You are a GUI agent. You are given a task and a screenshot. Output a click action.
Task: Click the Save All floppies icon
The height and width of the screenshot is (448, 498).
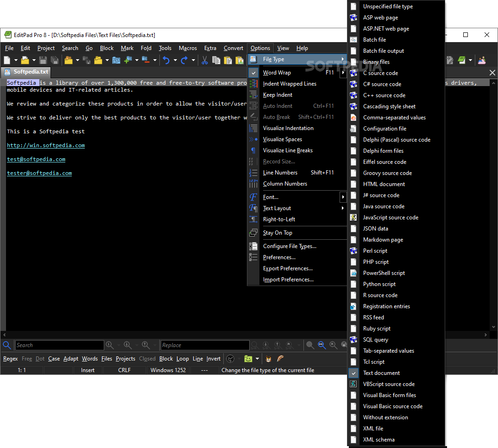pyautogui.click(x=55, y=60)
